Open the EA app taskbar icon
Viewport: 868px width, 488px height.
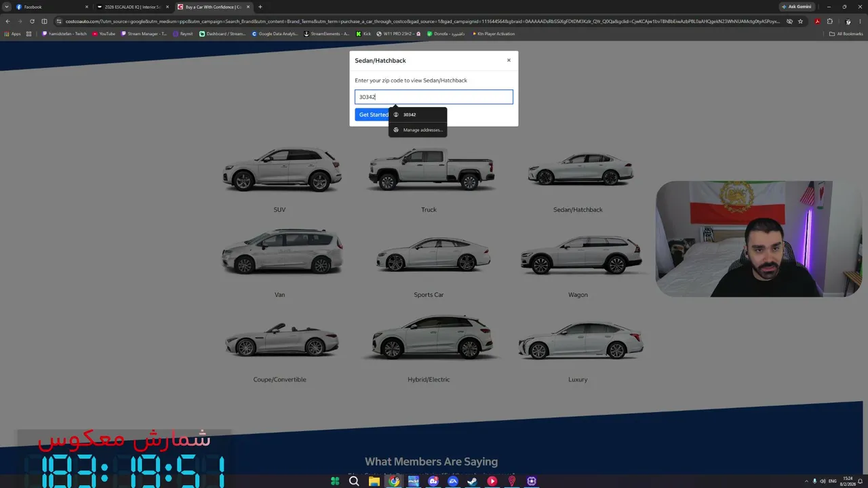click(453, 481)
